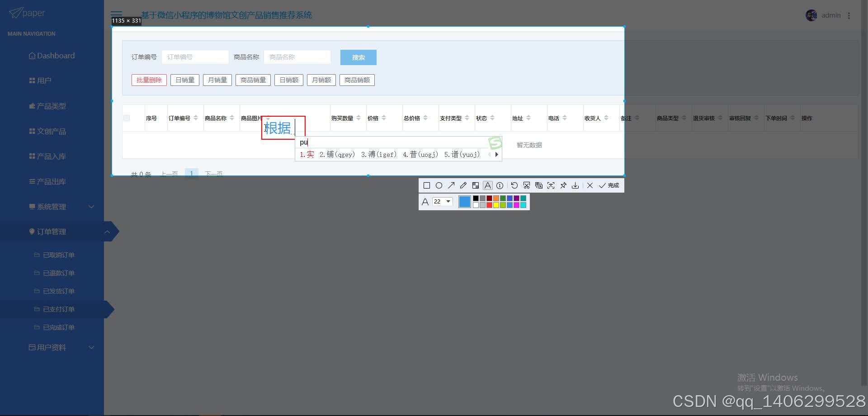Cancel the screenshot with X icon
Viewport: 868px width, 416px height.
click(590, 185)
